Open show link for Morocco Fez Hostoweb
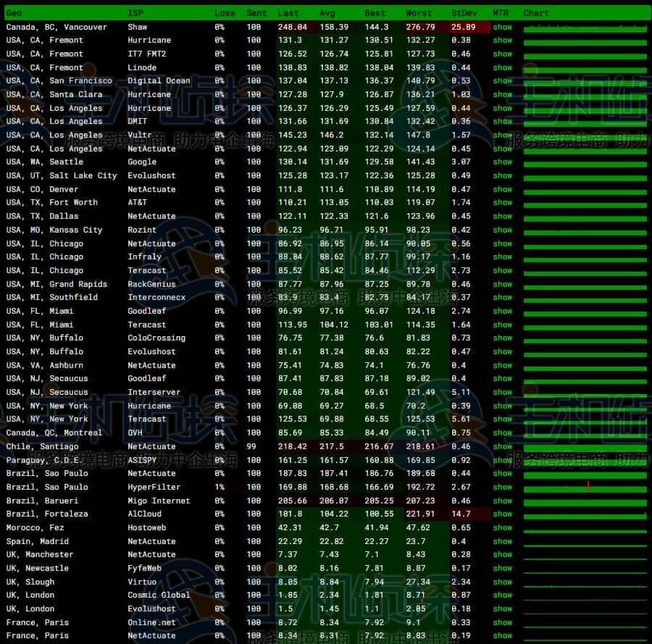The height and width of the screenshot is (644, 652). pos(502,527)
